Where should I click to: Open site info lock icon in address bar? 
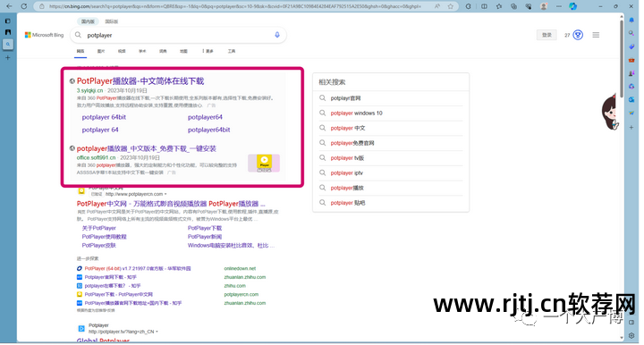pyautogui.click(x=41, y=6)
